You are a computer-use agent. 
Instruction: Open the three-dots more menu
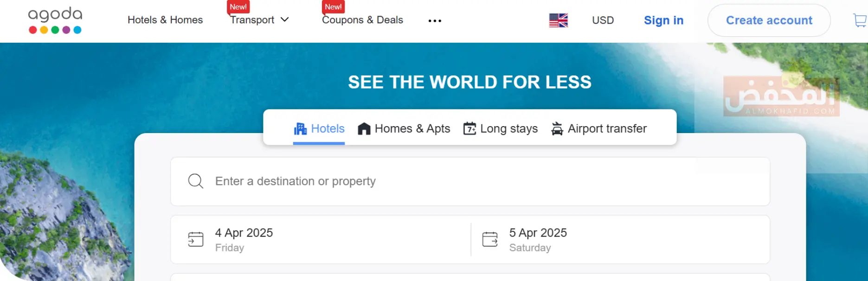(x=435, y=21)
